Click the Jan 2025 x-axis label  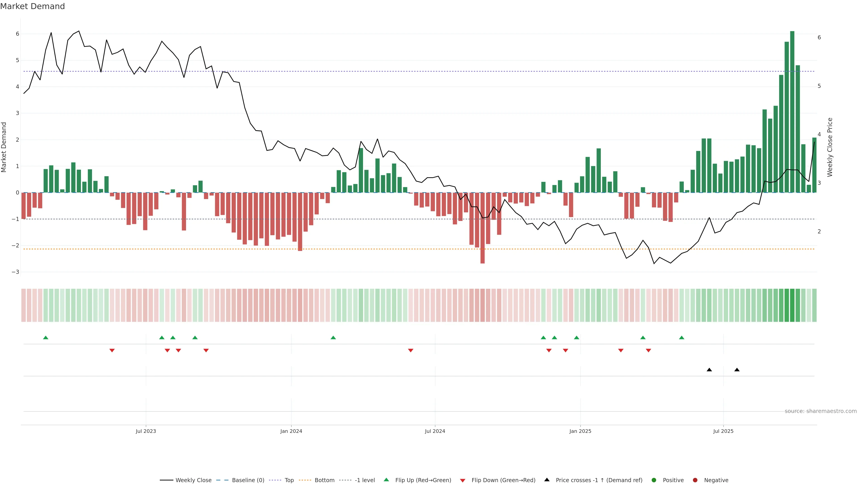click(x=580, y=431)
